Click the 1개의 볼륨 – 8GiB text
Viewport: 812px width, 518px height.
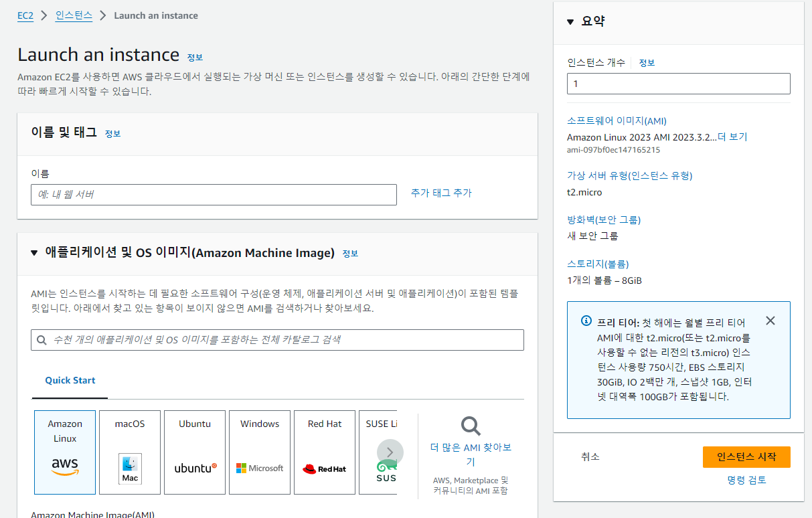click(x=604, y=280)
